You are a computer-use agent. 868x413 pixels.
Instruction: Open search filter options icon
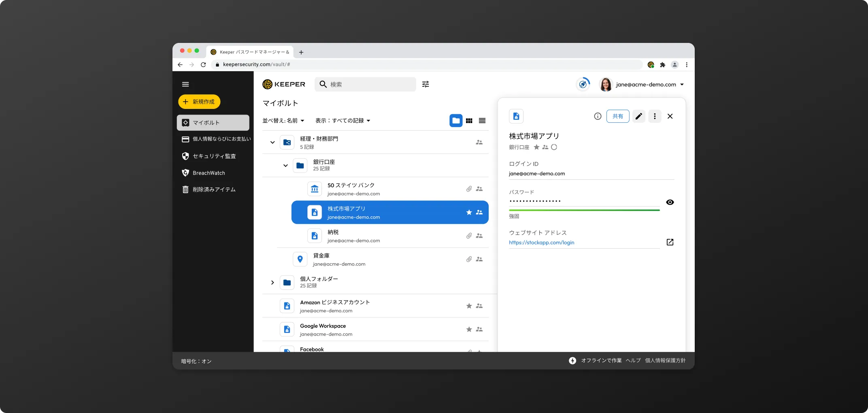tap(425, 84)
